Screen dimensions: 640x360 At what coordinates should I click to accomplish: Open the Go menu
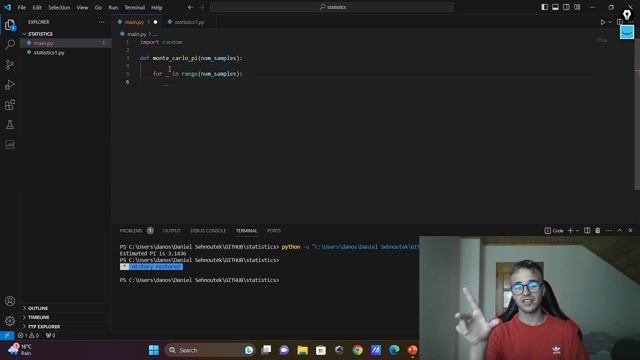point(98,7)
